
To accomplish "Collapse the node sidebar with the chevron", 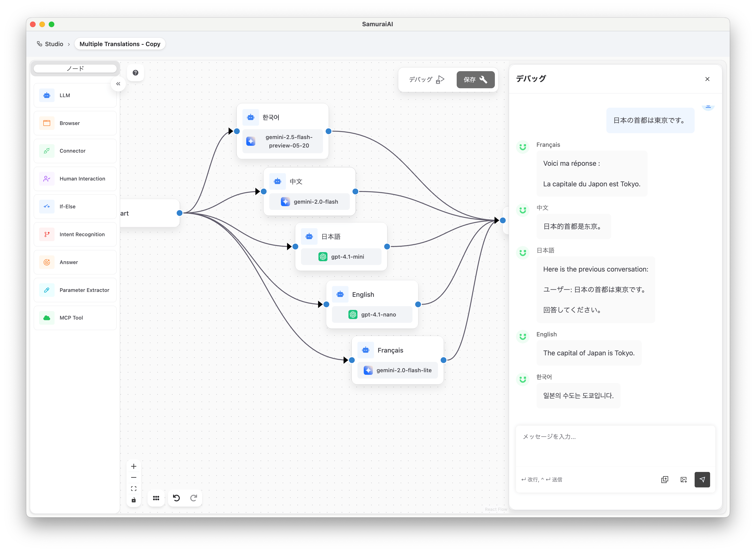I will [118, 84].
